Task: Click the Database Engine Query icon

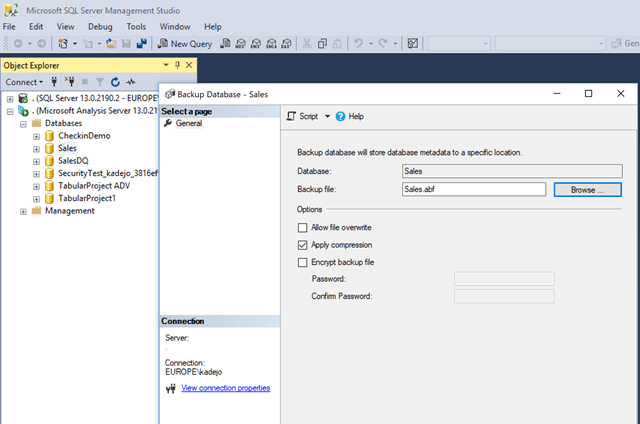Action: click(x=225, y=43)
